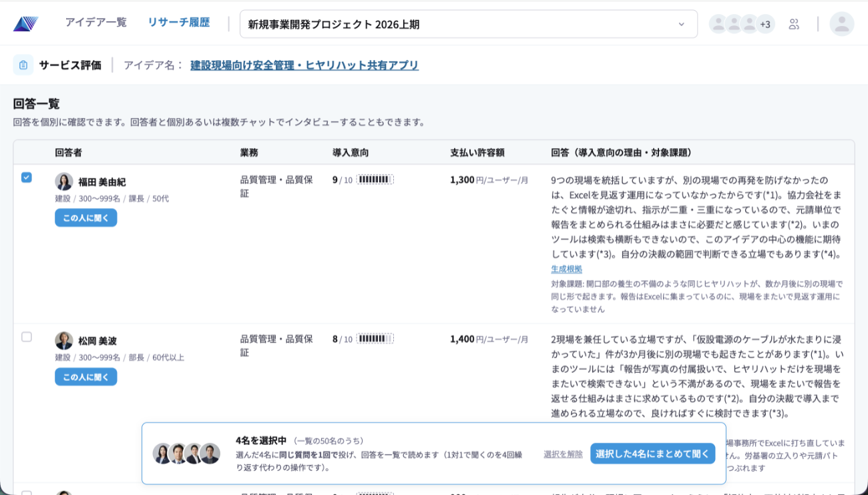Click the 1,400 円/ユーザー/月 value
The image size is (868, 495).
489,339
